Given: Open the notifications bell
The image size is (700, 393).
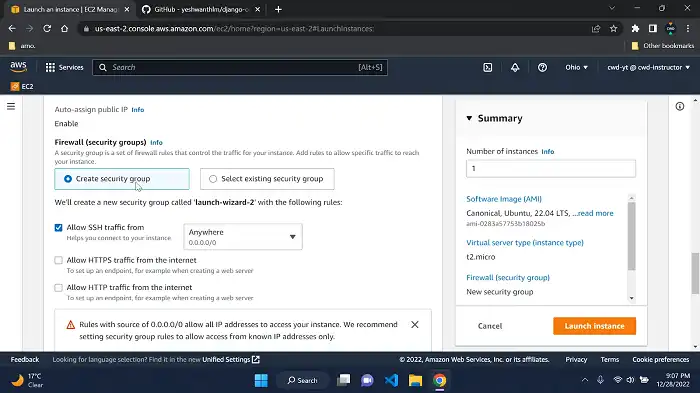Looking at the screenshot, I should point(515,67).
